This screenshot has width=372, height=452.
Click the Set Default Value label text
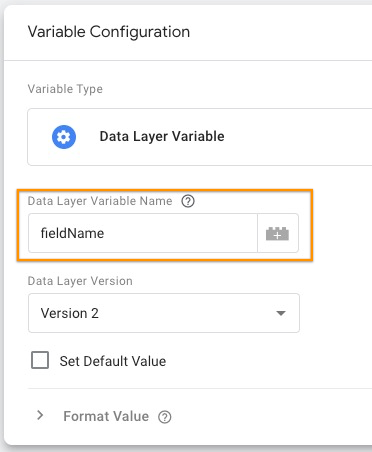[113, 361]
